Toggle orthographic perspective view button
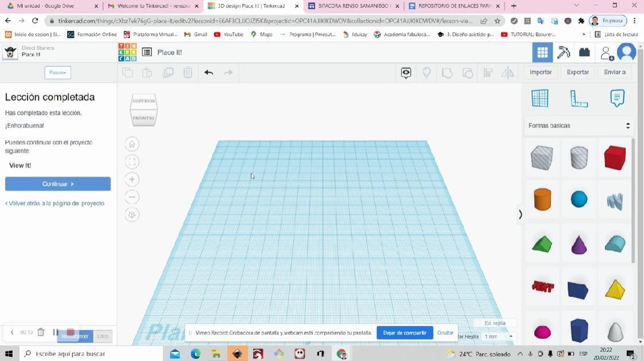The height and width of the screenshot is (361, 644). pyautogui.click(x=132, y=215)
